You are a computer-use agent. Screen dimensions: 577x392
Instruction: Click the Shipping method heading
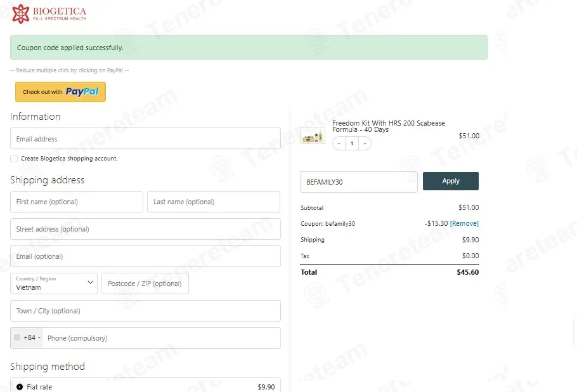pos(48,367)
